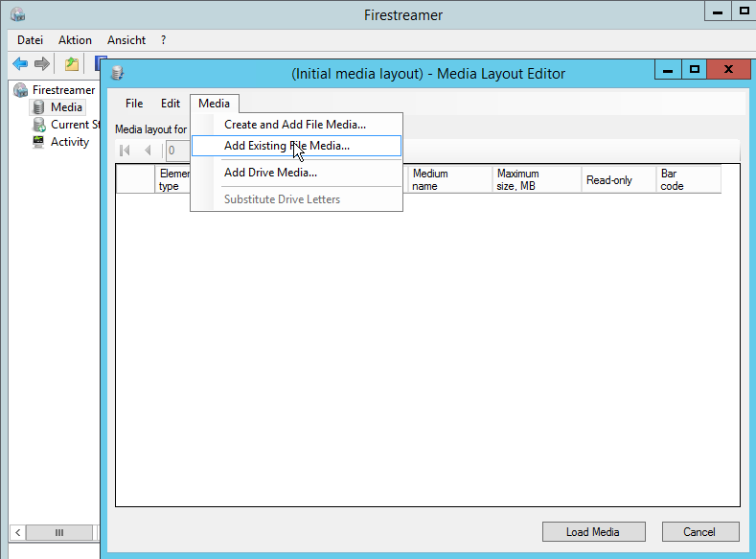756x559 pixels.
Task: Open the Activity node in tree
Action: [69, 142]
